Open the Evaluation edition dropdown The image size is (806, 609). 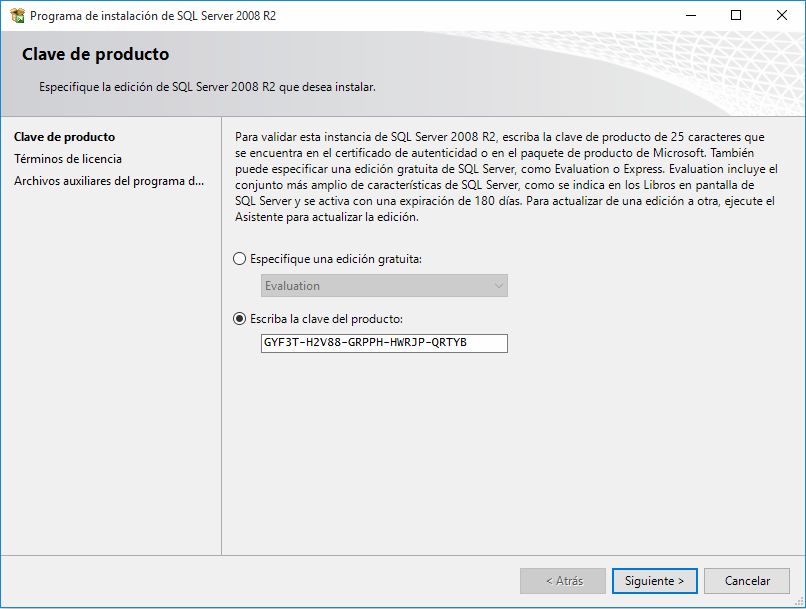pos(384,285)
